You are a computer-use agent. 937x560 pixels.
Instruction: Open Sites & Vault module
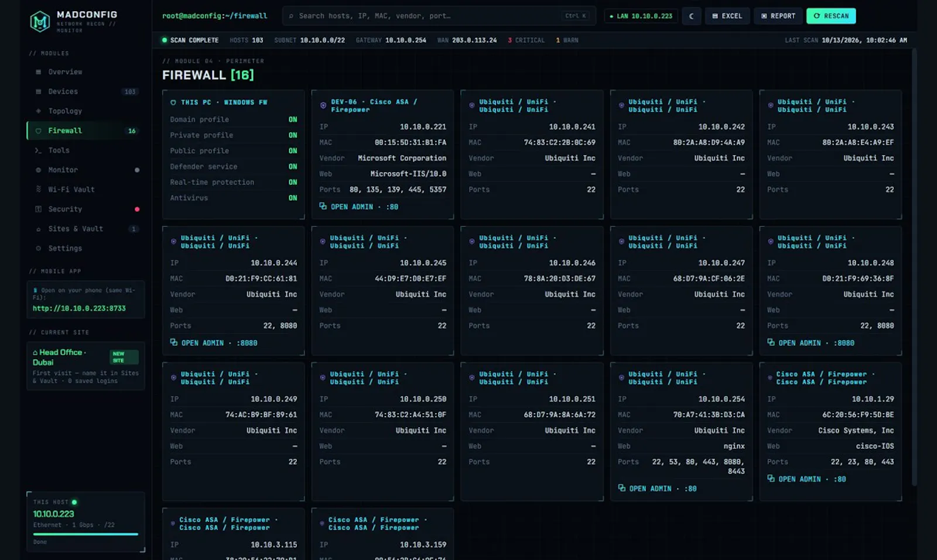(85, 229)
